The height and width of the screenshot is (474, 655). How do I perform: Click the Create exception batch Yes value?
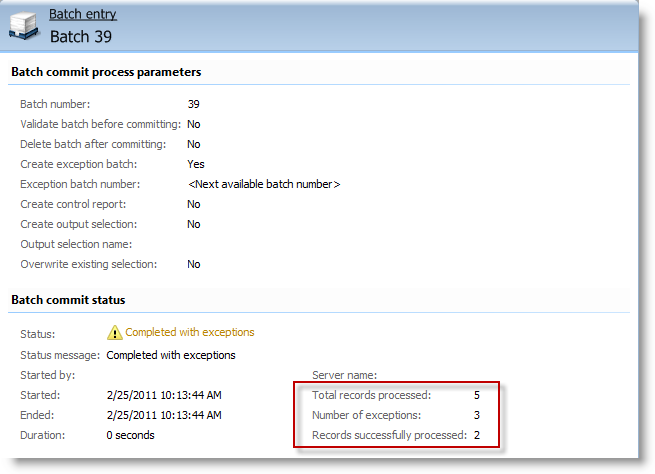(x=196, y=164)
